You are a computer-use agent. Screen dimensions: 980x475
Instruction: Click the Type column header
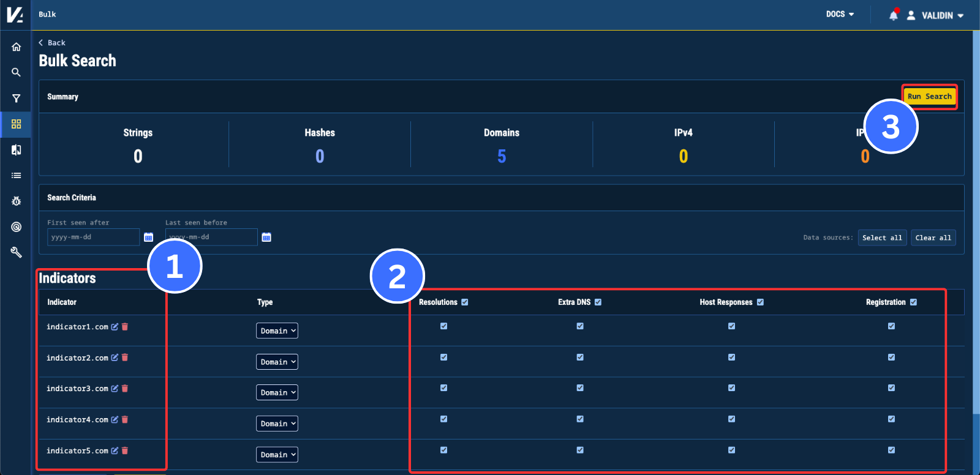pos(265,302)
